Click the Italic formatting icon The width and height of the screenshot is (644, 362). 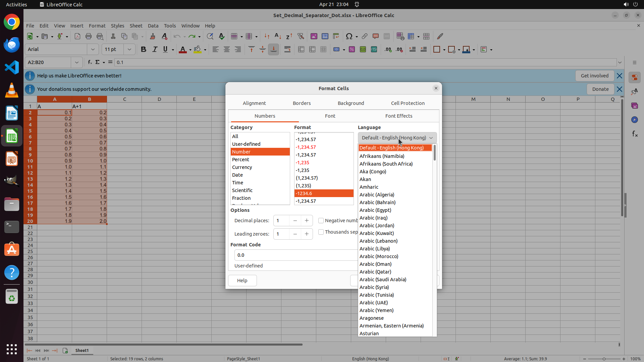[155, 50]
